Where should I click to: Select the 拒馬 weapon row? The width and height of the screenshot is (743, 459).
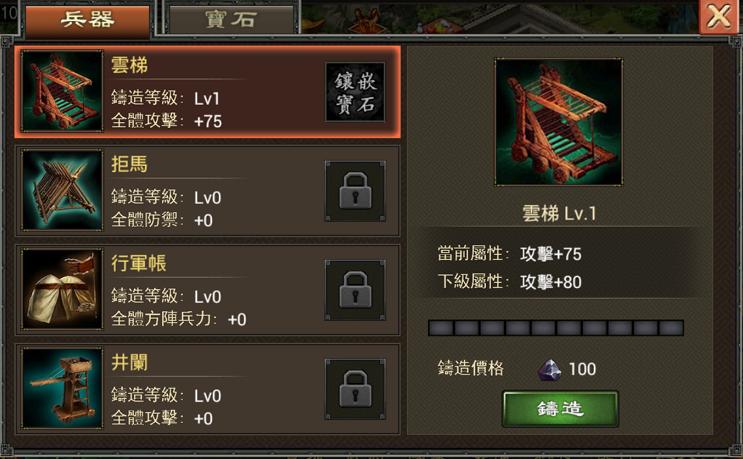pyautogui.click(x=208, y=190)
